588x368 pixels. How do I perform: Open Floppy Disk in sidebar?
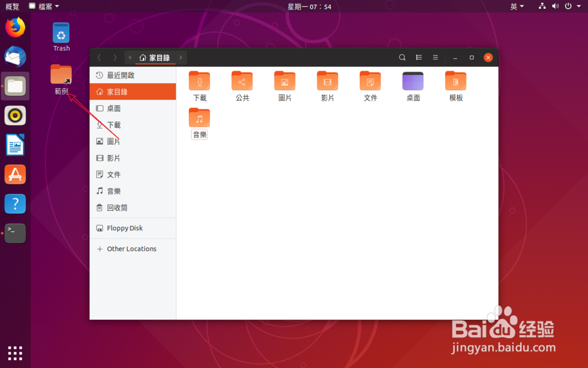[x=133, y=228]
